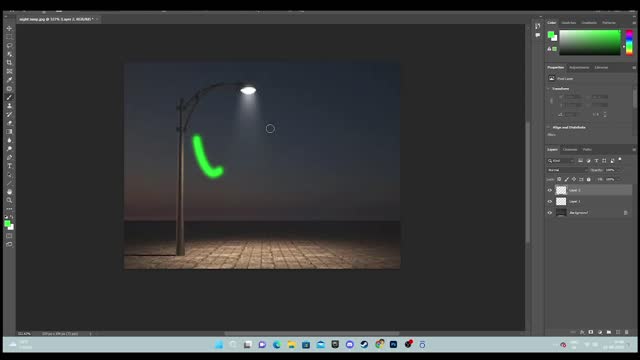Switch to the Swatches tab
This screenshot has height=360, width=640.
coord(569,23)
